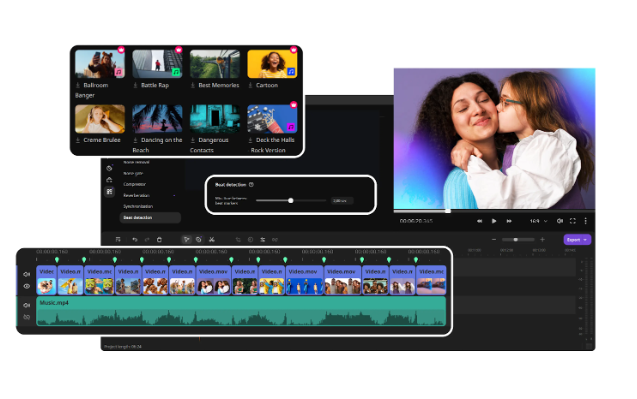Toggle link icon on audio track
This screenshot has width=637, height=399.
click(27, 317)
